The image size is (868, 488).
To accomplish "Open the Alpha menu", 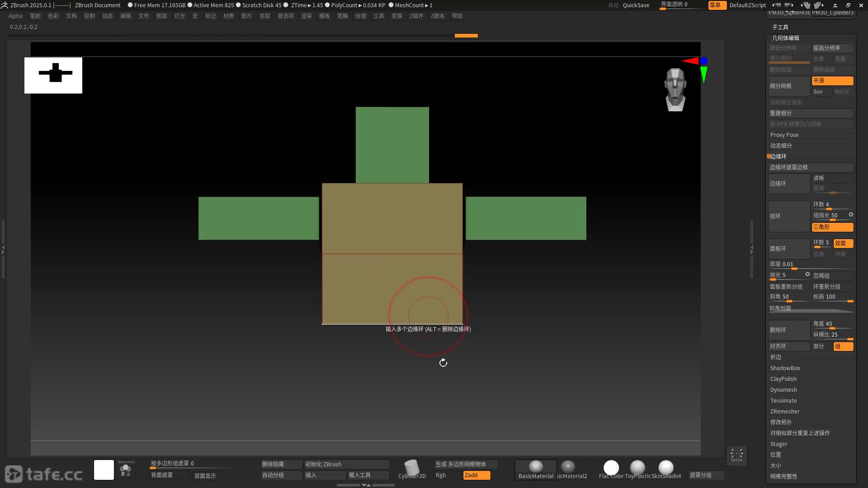I will 15,16.
